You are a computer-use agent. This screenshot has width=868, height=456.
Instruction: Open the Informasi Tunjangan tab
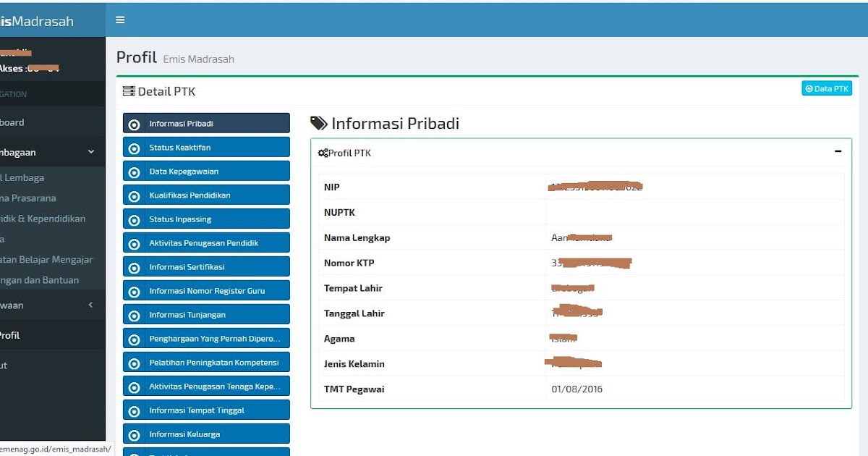click(206, 315)
